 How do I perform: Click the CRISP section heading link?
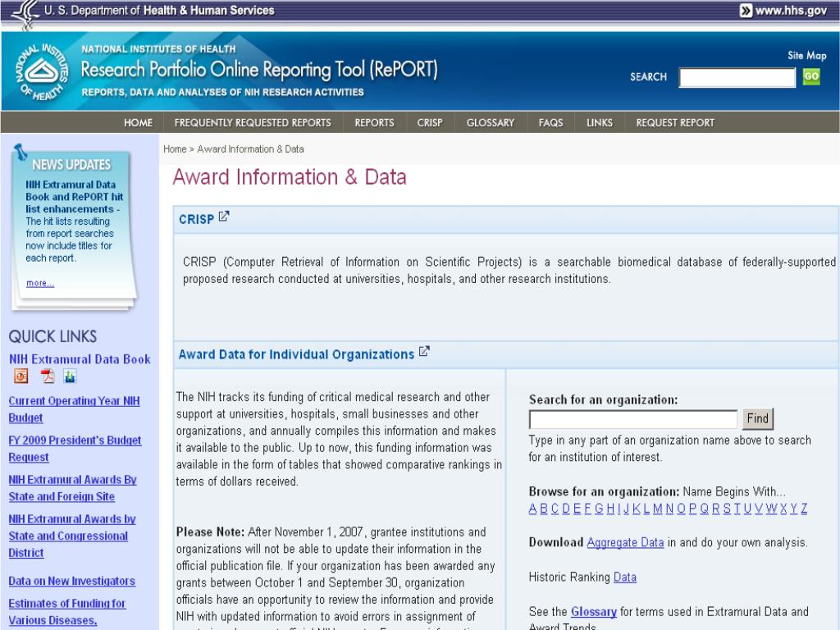[196, 220]
